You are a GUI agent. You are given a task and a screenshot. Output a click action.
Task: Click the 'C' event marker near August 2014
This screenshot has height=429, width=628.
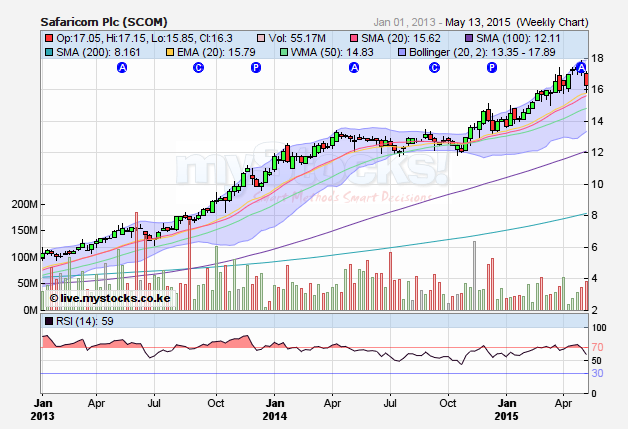point(434,67)
